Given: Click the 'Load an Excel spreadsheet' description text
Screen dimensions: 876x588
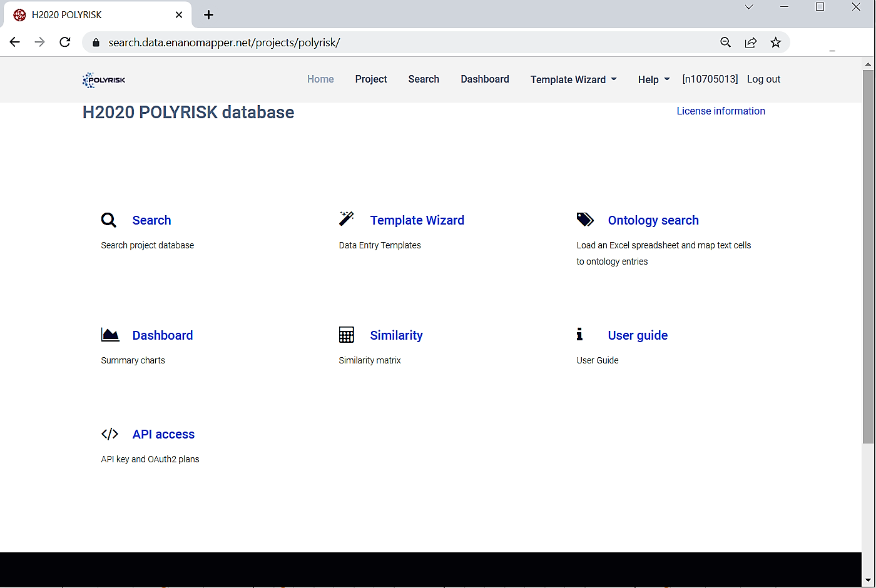Looking at the screenshot, I should [664, 253].
